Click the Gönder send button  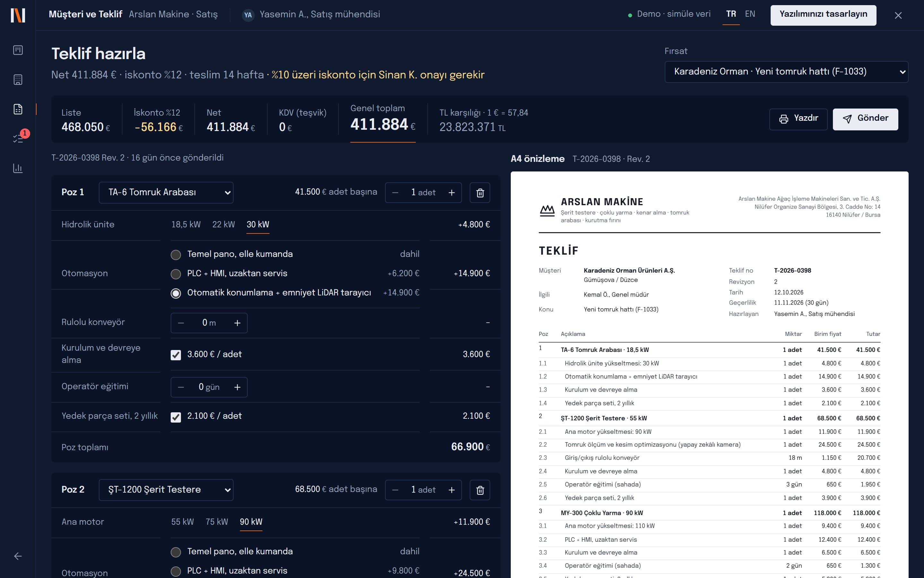click(865, 119)
